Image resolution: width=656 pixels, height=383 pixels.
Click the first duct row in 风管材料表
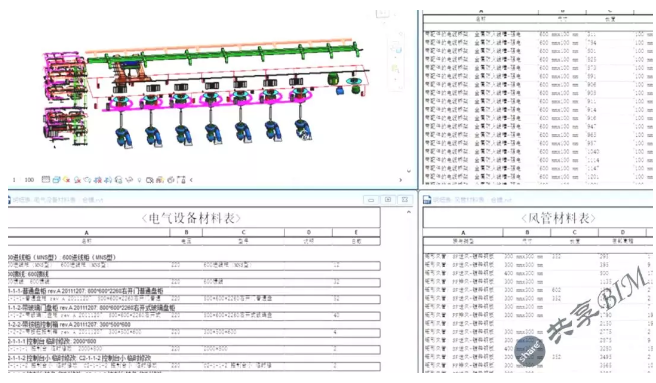tap(538, 256)
